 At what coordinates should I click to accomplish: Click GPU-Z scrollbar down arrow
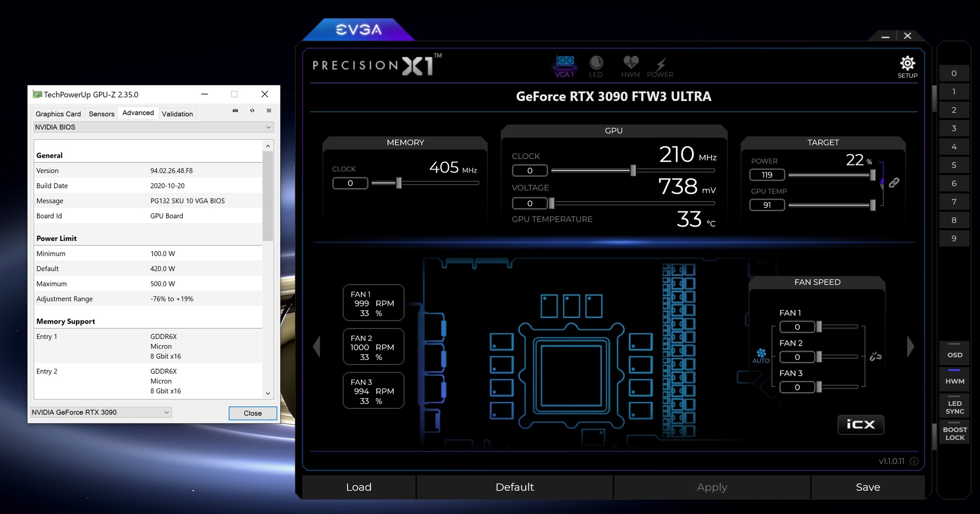click(268, 394)
